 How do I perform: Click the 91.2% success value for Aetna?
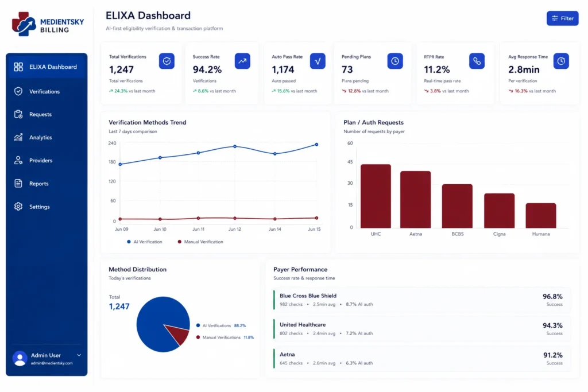coord(553,355)
